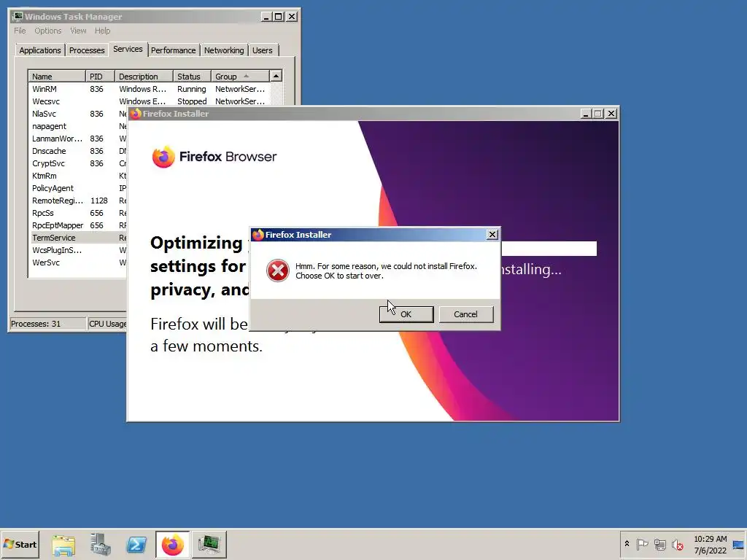Select the Services tab
The height and width of the screenshot is (560, 747).
[128, 49]
